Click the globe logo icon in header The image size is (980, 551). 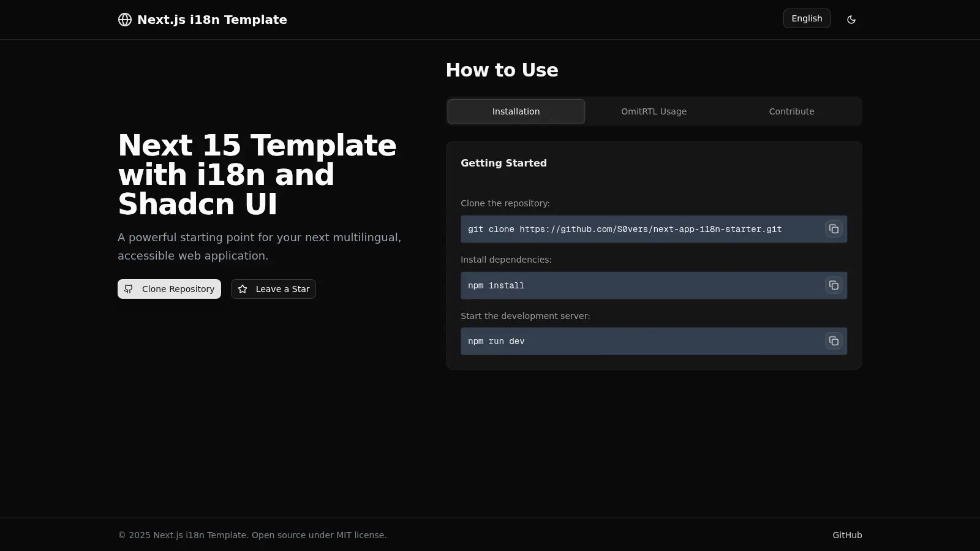(x=125, y=20)
